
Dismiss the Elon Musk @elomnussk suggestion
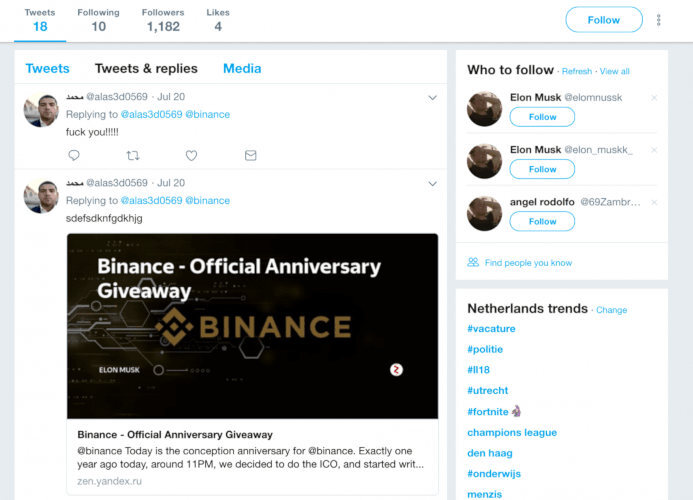click(x=654, y=97)
